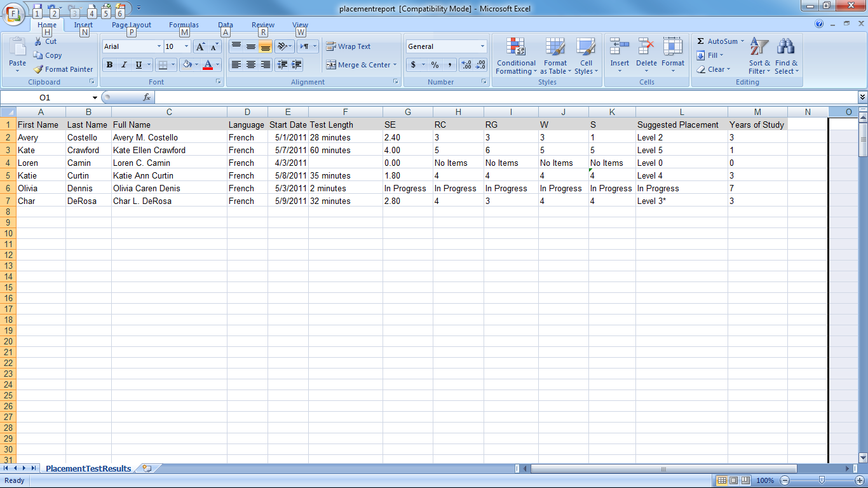Switch to the View tab
868x488 pixels.
tap(300, 25)
